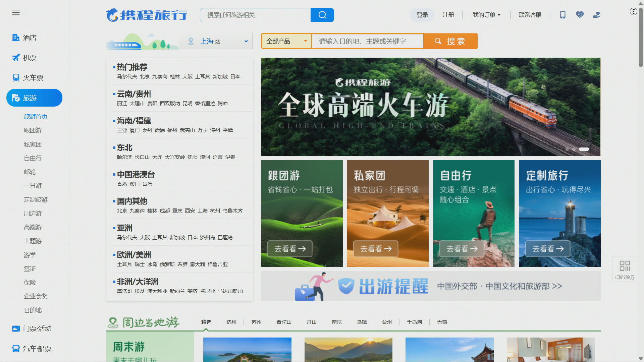Image resolution: width=644 pixels, height=362 pixels.
Task: Switch to the 千岛湖 tab
Action: tap(414, 322)
